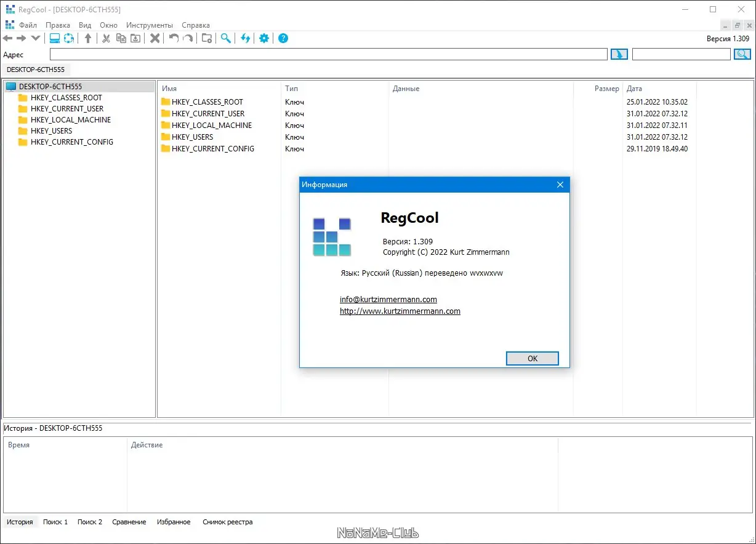Click the local computer monitor icon

(x=55, y=38)
